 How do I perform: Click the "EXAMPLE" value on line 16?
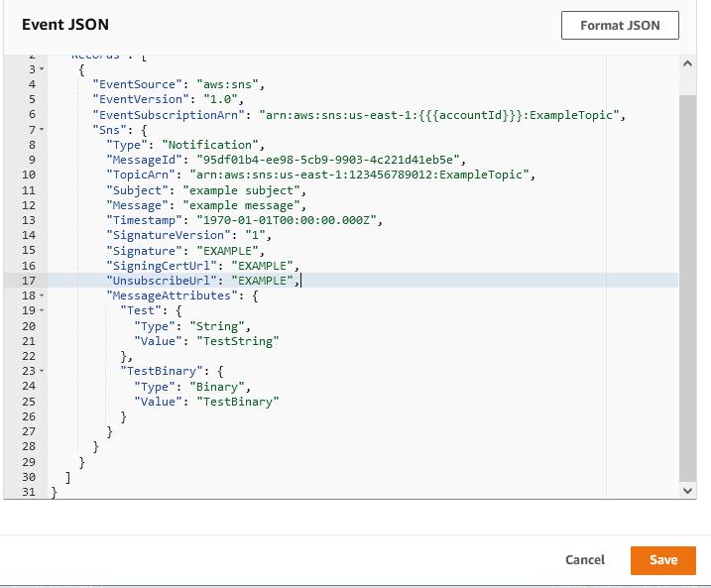[262, 266]
